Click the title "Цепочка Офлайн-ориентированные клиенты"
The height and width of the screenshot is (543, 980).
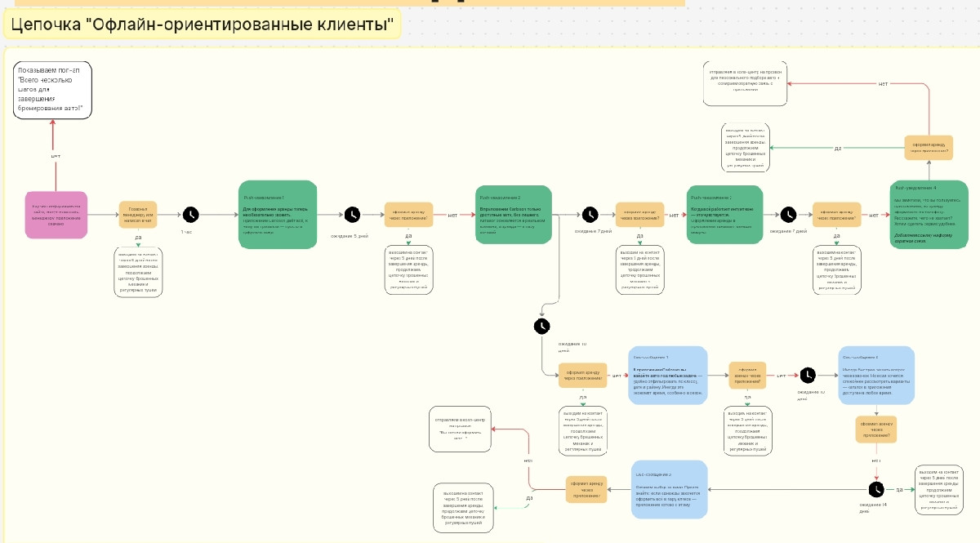pos(202,24)
